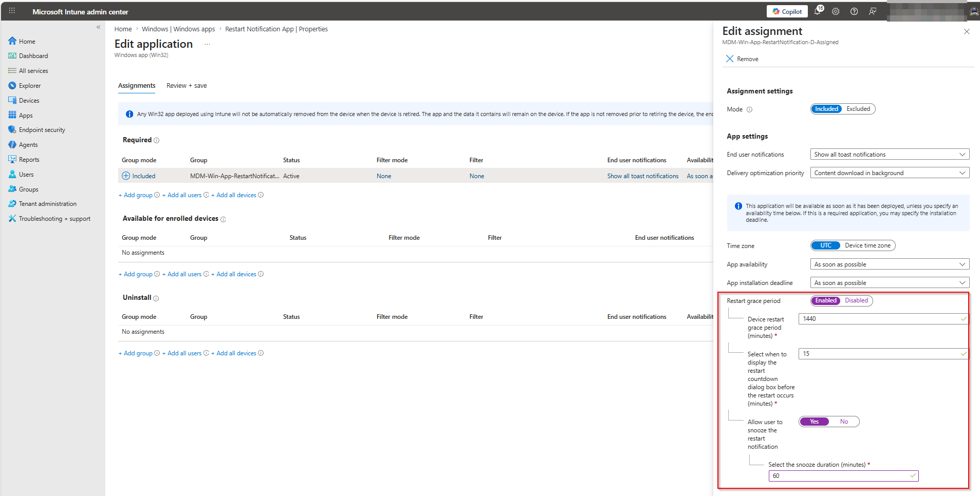This screenshot has width=980, height=496.
Task: Open the App availability dropdown
Action: coord(889,264)
